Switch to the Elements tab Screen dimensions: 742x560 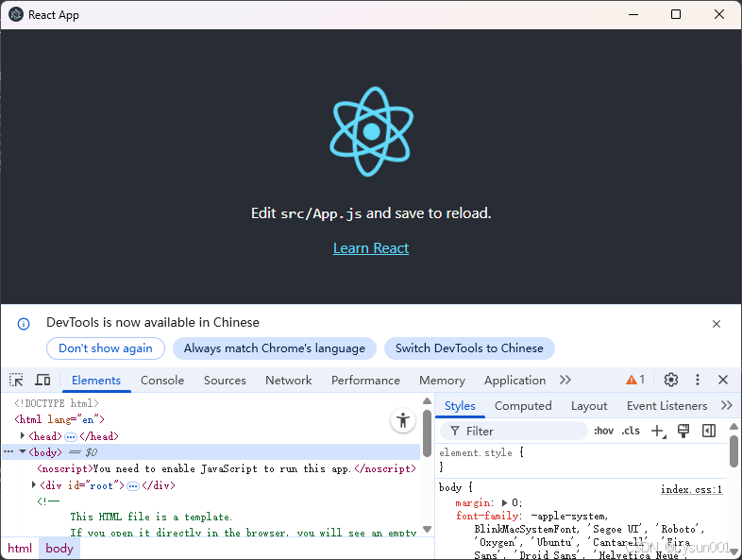(x=96, y=381)
